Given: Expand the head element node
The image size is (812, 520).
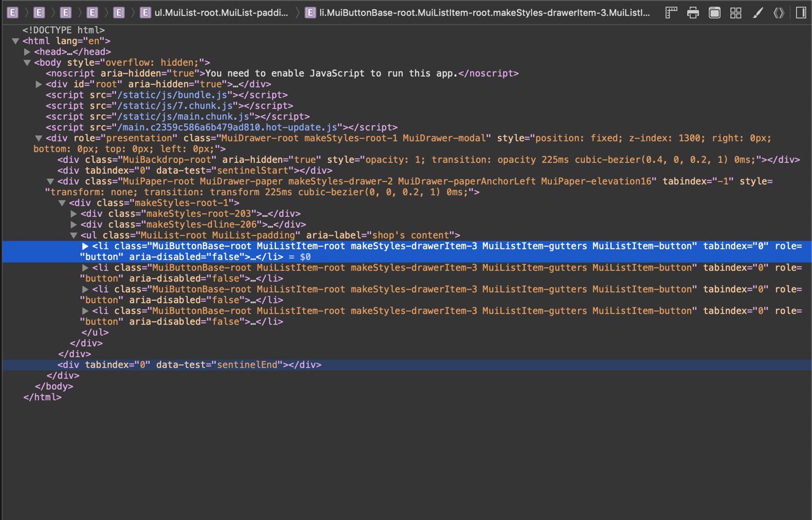Looking at the screenshot, I should pyautogui.click(x=27, y=52).
